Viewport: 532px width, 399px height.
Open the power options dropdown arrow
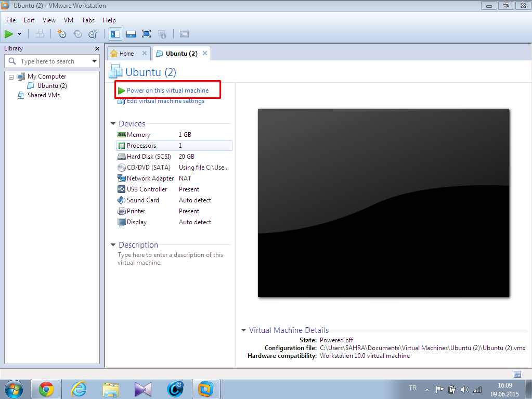(x=19, y=34)
